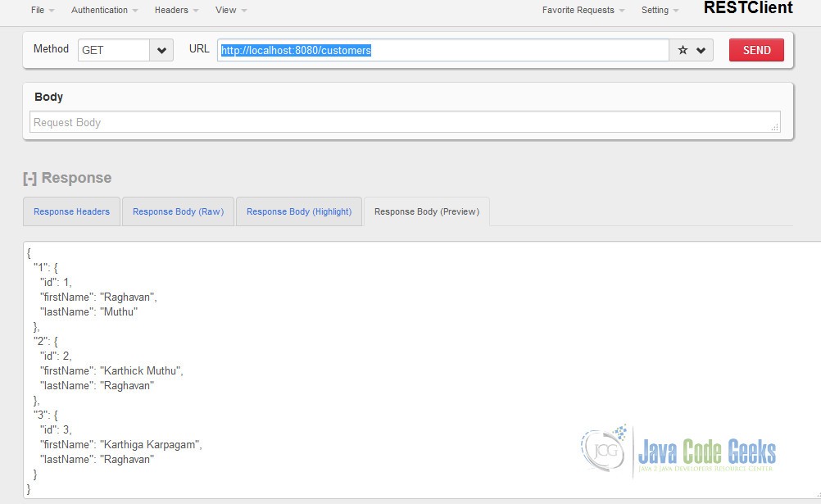Click the "id": 3 line
Image resolution: width=821 pixels, height=504 pixels.
56,430
